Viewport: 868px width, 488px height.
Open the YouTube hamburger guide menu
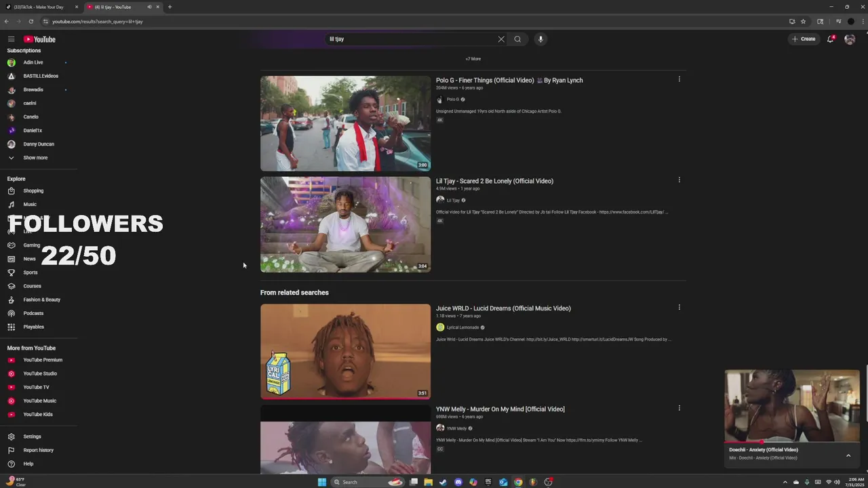(x=11, y=39)
